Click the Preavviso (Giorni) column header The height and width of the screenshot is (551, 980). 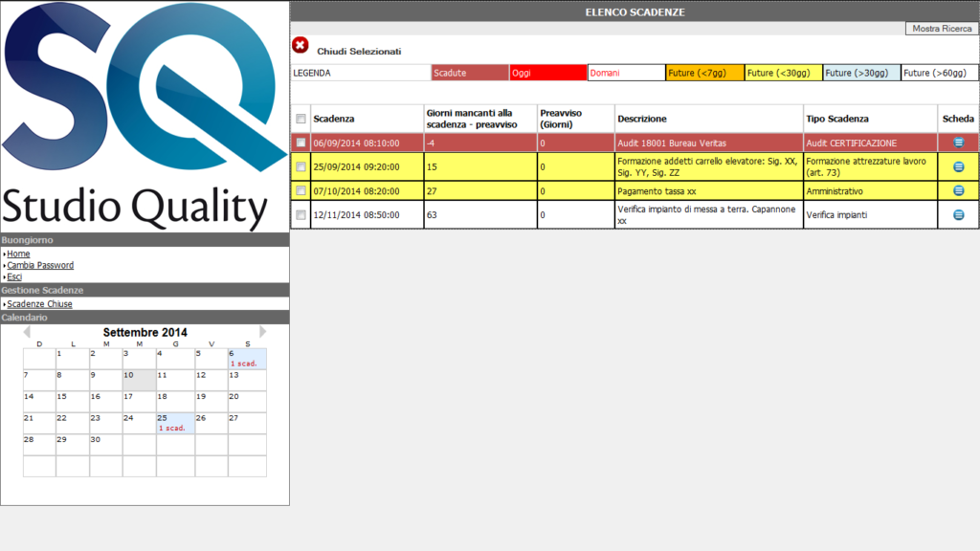coord(575,119)
